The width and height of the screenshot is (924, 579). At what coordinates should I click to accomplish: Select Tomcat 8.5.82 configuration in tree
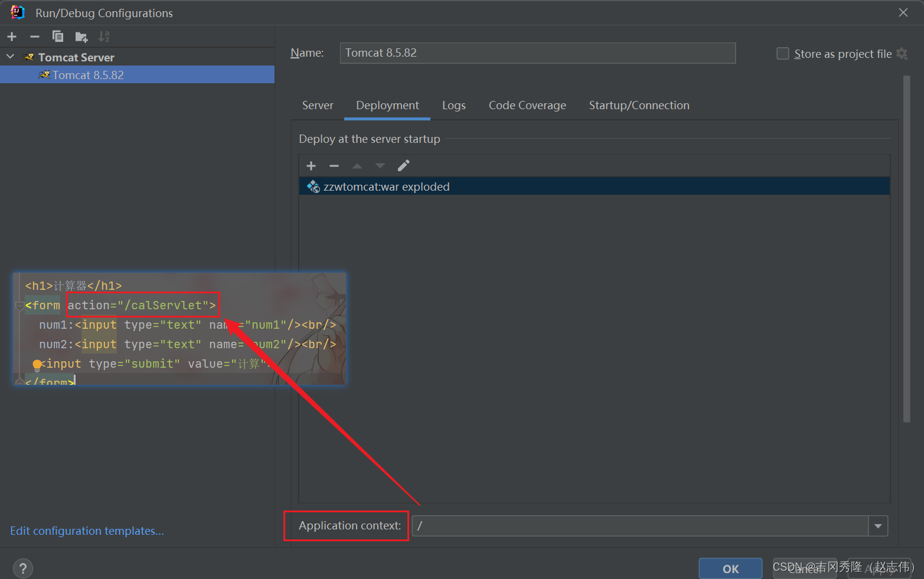coord(137,75)
